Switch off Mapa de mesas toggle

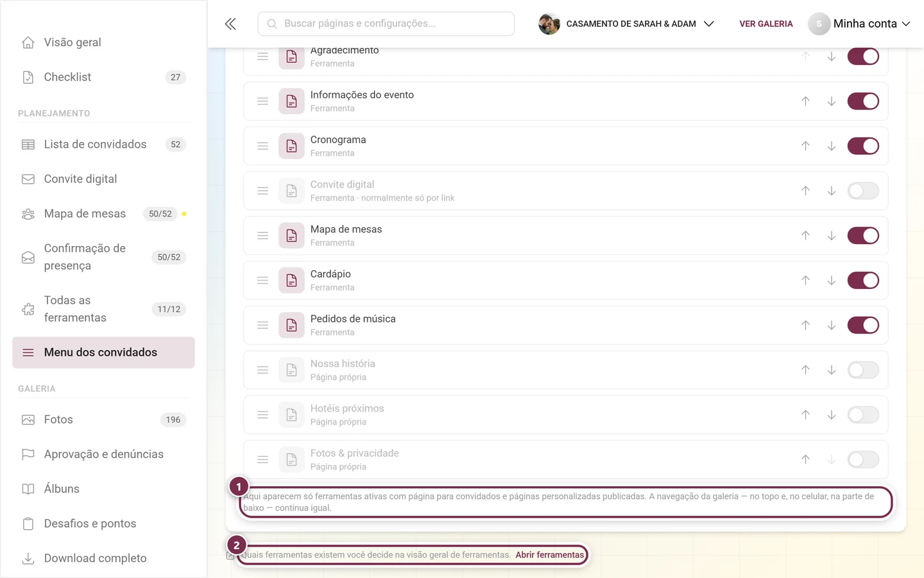coord(863,236)
